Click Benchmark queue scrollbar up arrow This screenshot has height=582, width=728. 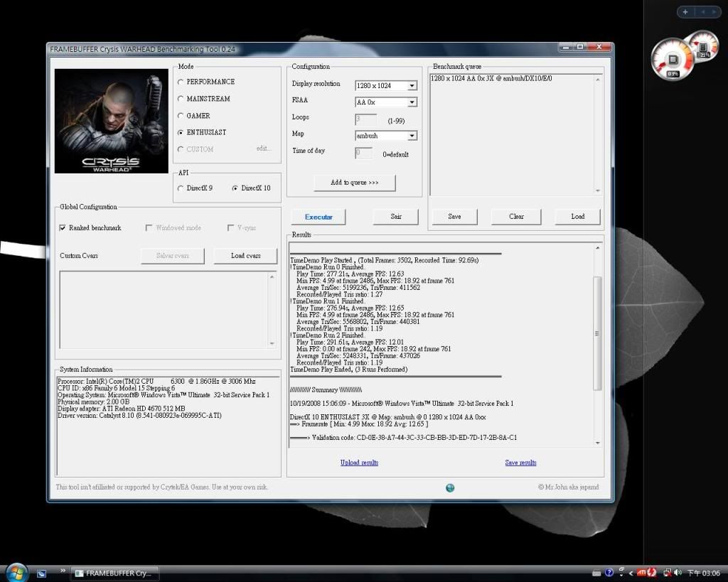pos(597,80)
